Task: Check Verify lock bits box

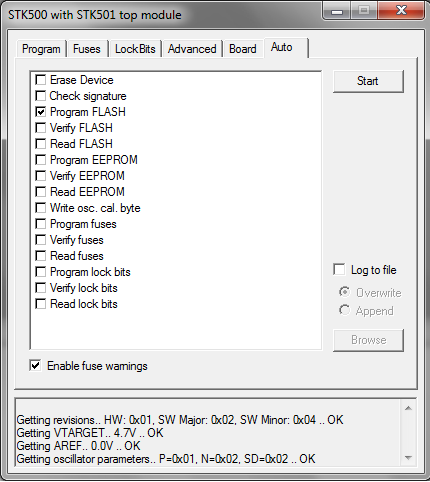Action: pyautogui.click(x=41, y=288)
